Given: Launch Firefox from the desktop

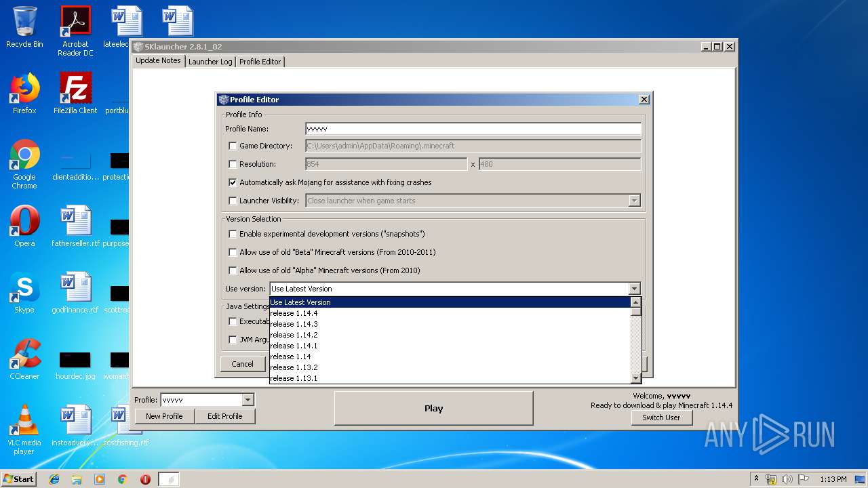Looking at the screenshot, I should point(24,94).
